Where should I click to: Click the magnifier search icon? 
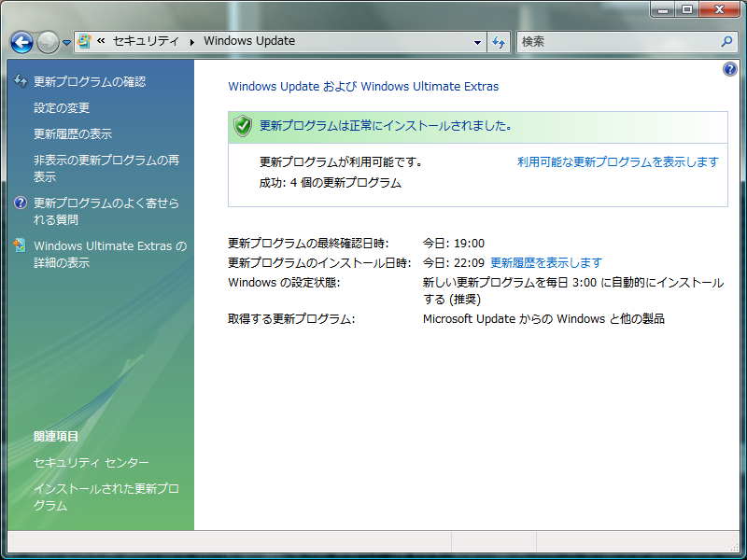(726, 42)
